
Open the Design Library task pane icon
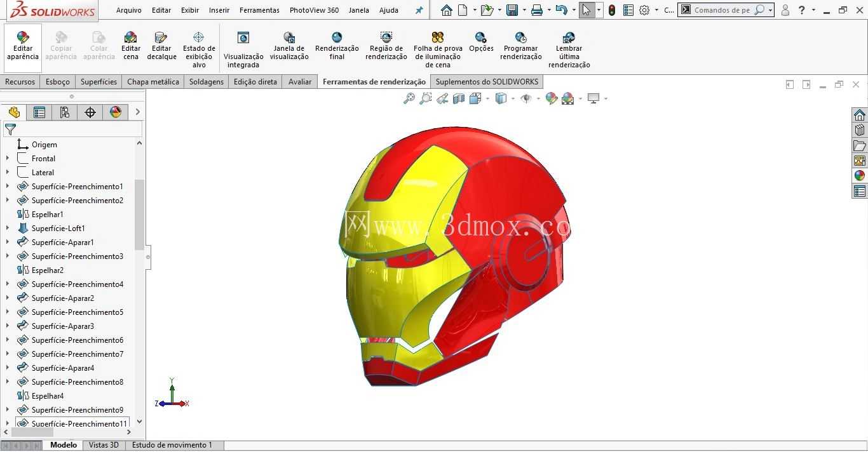(860, 130)
